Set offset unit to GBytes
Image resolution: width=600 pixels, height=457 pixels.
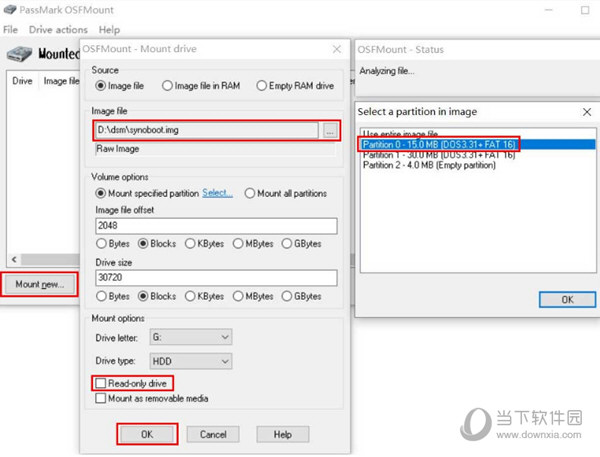coord(287,243)
